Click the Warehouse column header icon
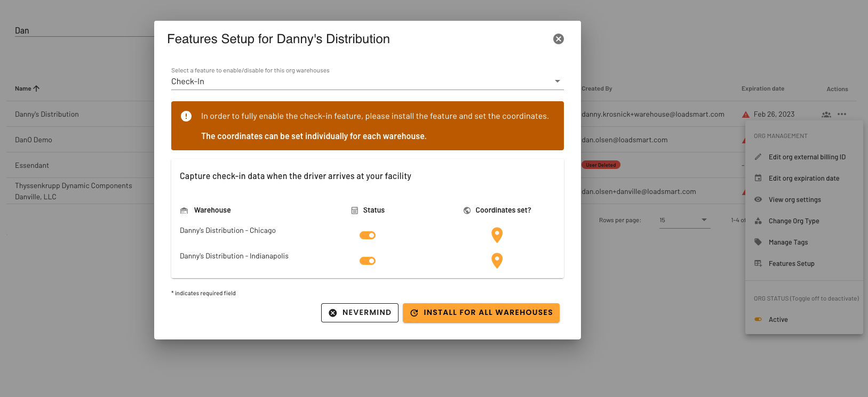The height and width of the screenshot is (397, 868). tap(184, 210)
